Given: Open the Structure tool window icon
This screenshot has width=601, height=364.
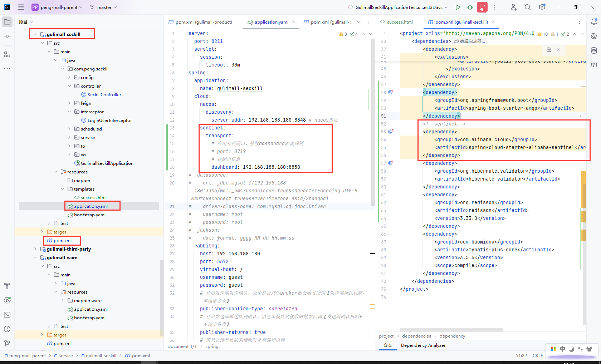Looking at the screenshot, I should click(x=7, y=54).
